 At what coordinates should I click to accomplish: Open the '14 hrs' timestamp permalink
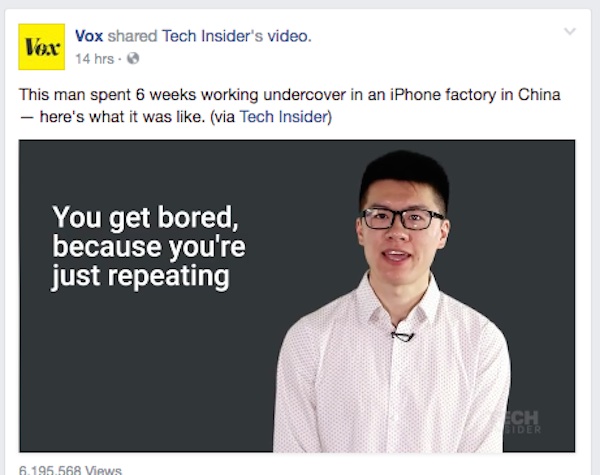95,59
